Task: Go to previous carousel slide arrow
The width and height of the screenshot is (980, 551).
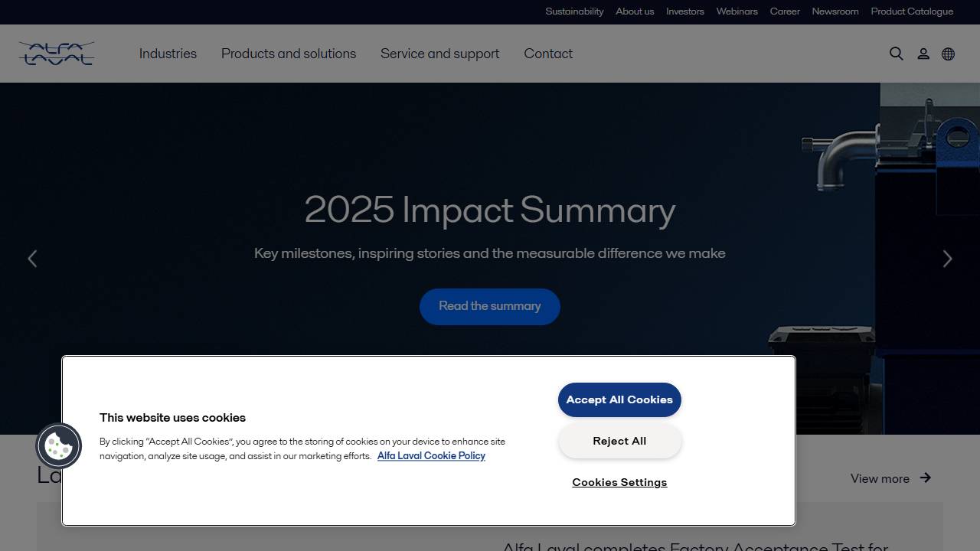Action: coord(32,259)
